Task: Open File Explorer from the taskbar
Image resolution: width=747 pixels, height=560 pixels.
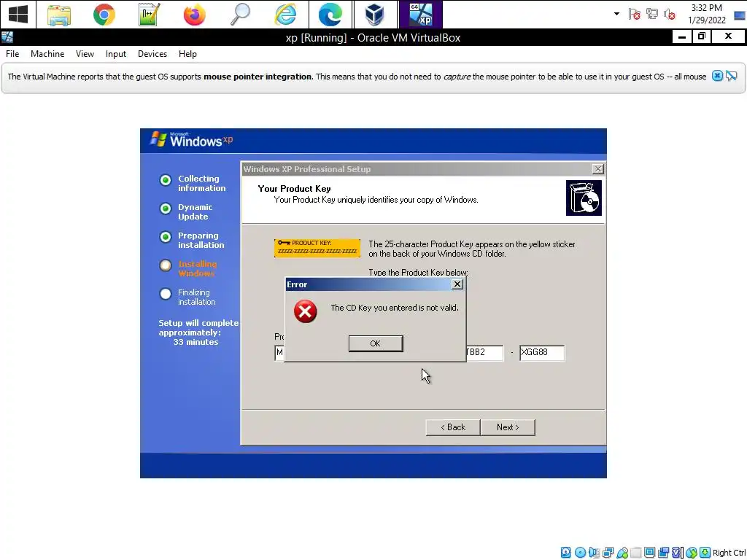Action: pos(59,15)
